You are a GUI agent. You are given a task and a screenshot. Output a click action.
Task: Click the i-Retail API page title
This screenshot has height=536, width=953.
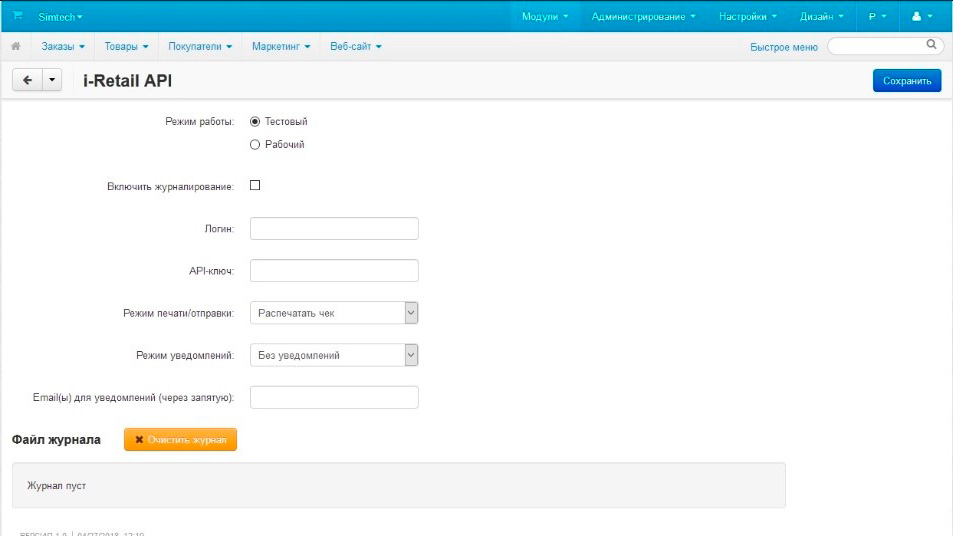pos(128,81)
